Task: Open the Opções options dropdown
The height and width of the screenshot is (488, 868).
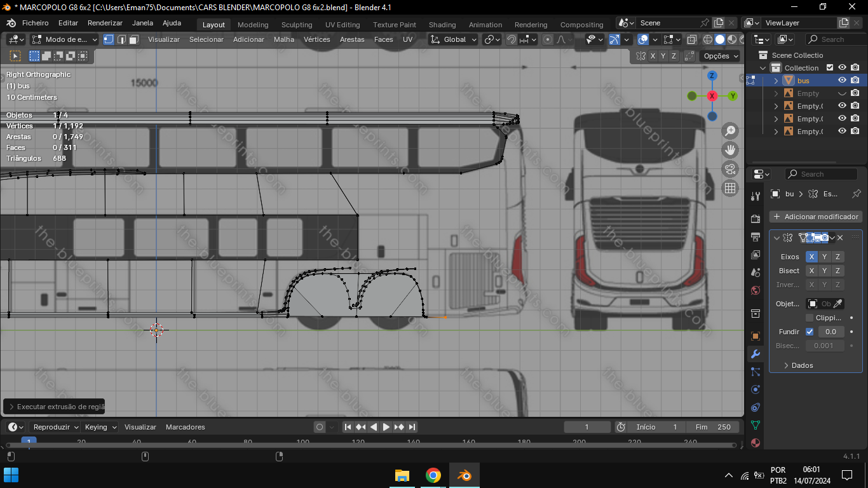Action: [721, 56]
